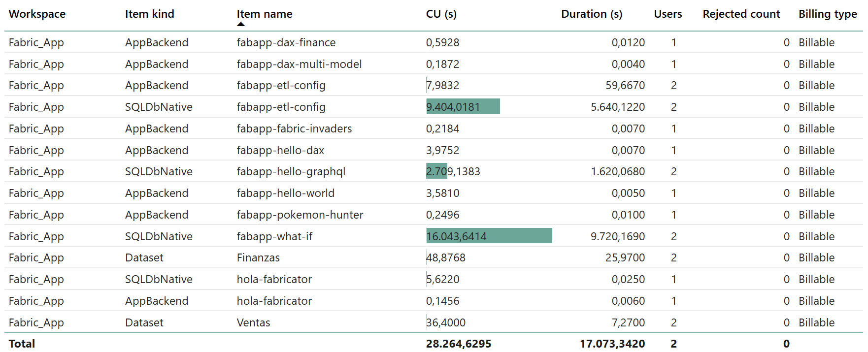Select the fabapp-what-if item name

(x=274, y=236)
